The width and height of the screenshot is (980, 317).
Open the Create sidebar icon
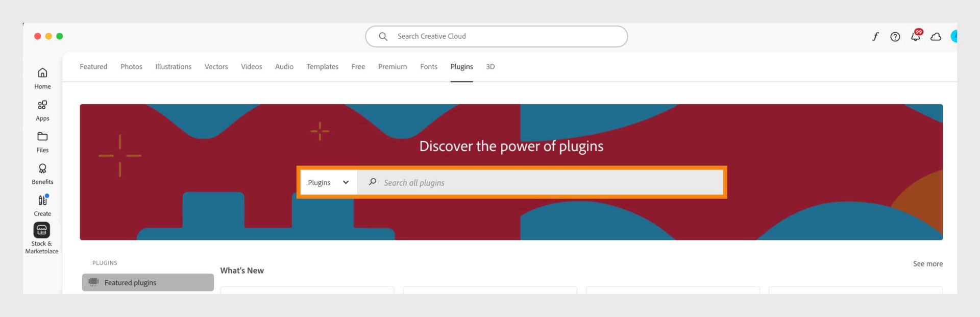(x=43, y=200)
